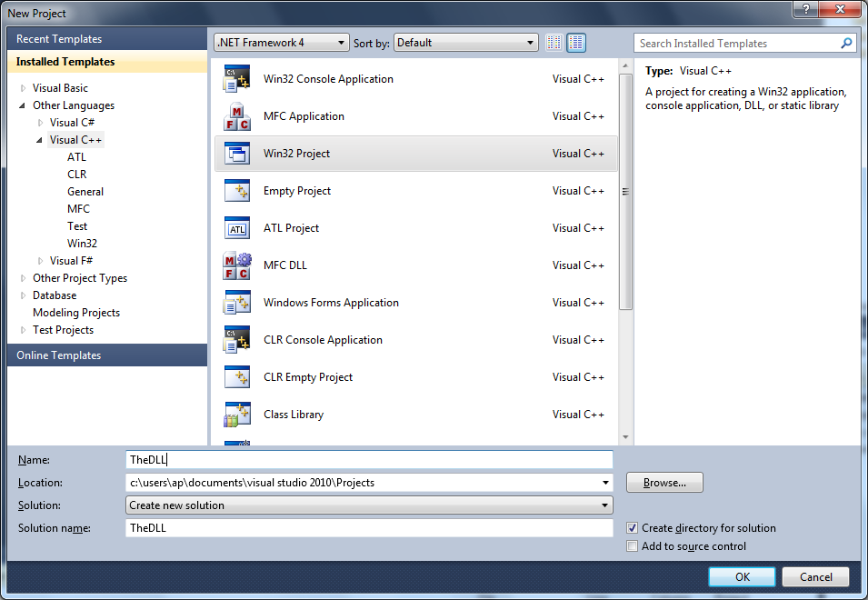Click the Solution name text field
Viewport: 868px width, 600px height.
(x=369, y=528)
